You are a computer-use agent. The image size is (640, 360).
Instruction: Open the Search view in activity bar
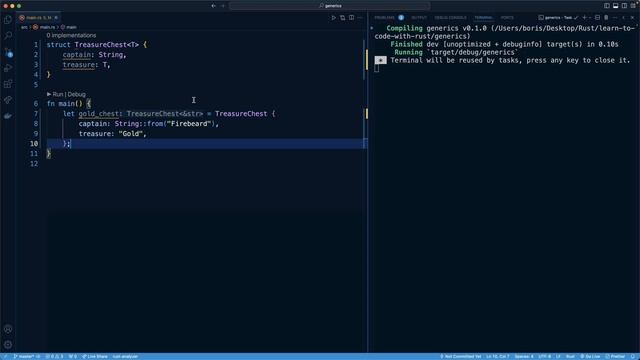pyautogui.click(x=8, y=36)
